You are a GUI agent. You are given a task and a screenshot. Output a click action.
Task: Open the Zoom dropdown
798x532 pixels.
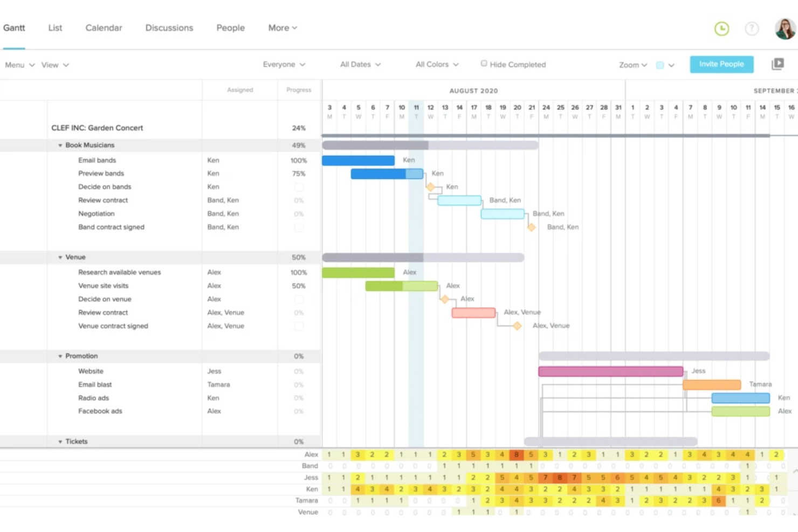pos(633,65)
